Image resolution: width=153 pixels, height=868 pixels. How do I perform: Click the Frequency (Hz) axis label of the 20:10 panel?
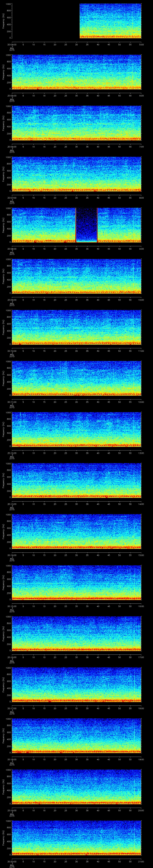tap(3, 327)
